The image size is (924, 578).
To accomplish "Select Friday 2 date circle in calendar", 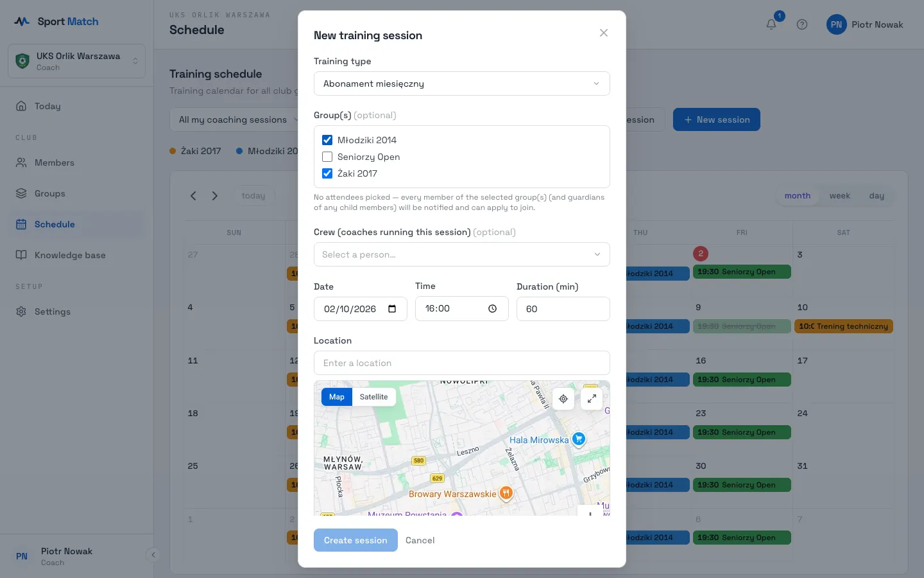I will [701, 254].
